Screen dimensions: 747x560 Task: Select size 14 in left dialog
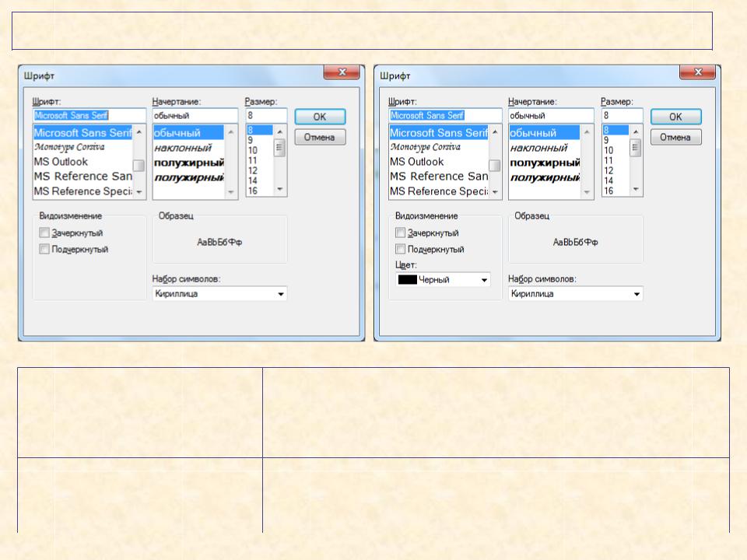tap(260, 180)
